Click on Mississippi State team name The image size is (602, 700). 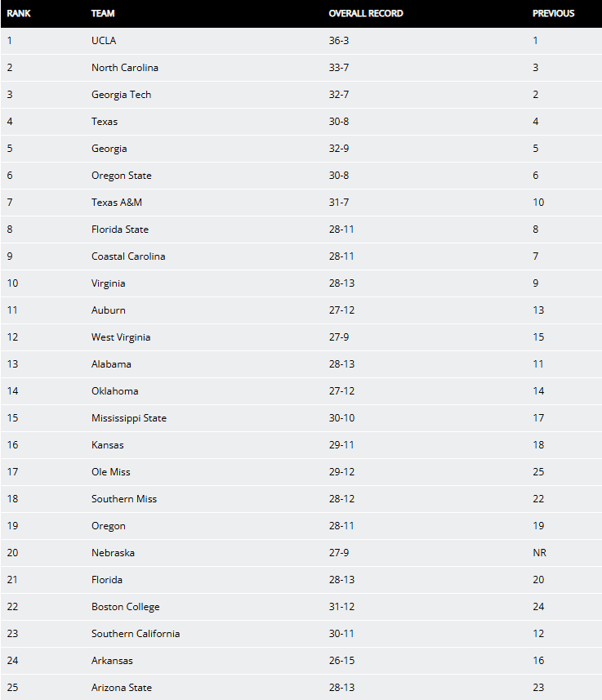coord(129,418)
